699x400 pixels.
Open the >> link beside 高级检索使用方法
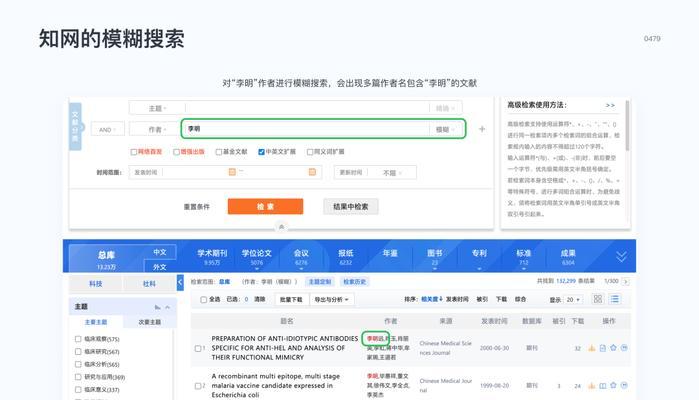[610, 105]
